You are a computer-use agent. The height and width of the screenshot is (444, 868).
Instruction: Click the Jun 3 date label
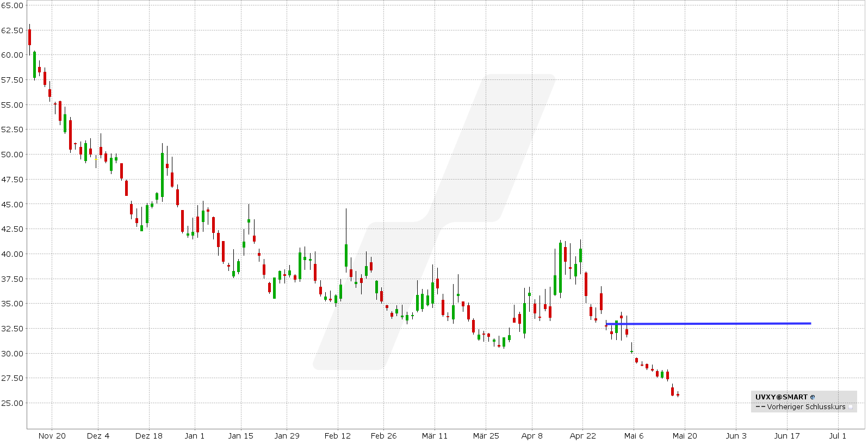coord(736,436)
